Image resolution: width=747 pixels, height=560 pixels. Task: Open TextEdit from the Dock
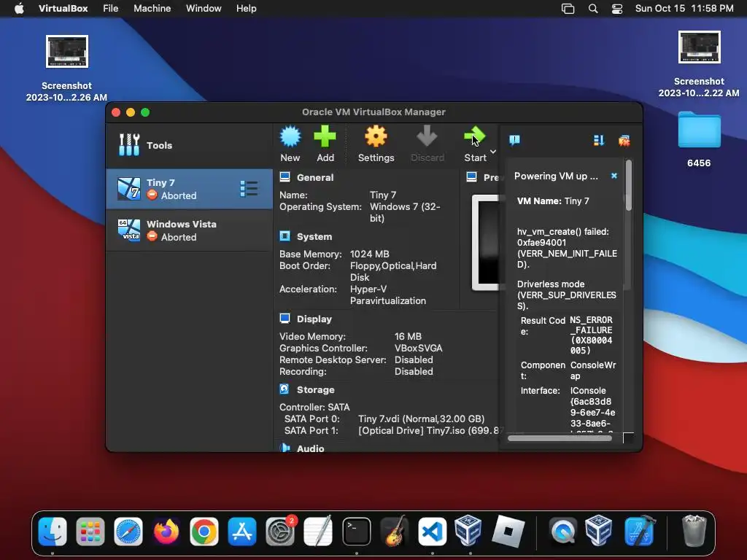point(318,531)
